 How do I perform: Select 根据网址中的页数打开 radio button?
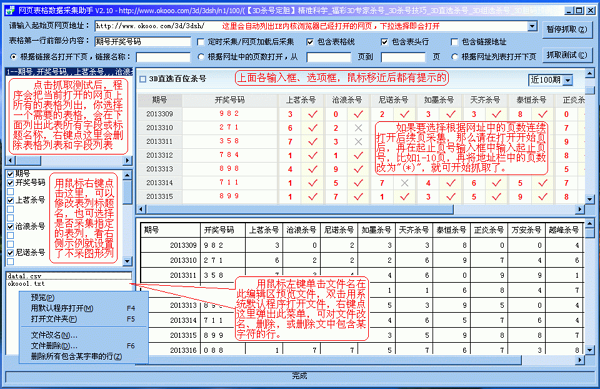201,57
